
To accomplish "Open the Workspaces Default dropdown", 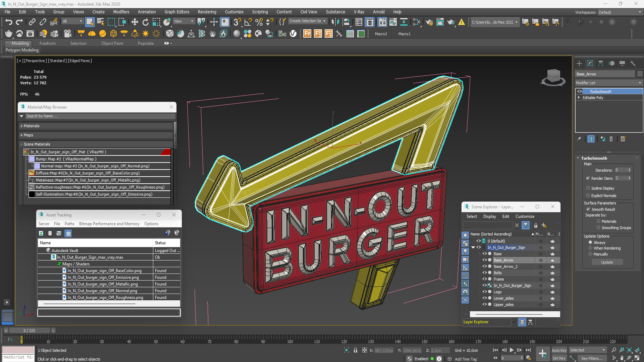I will tap(620, 12).
